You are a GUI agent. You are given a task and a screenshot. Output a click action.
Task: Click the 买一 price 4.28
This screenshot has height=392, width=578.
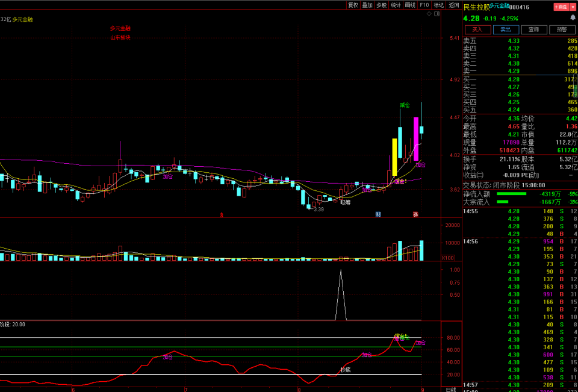pos(514,79)
